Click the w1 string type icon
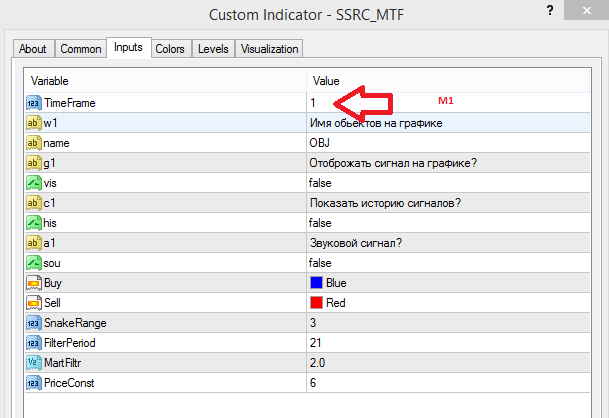The width and height of the screenshot is (609, 418). tap(34, 123)
